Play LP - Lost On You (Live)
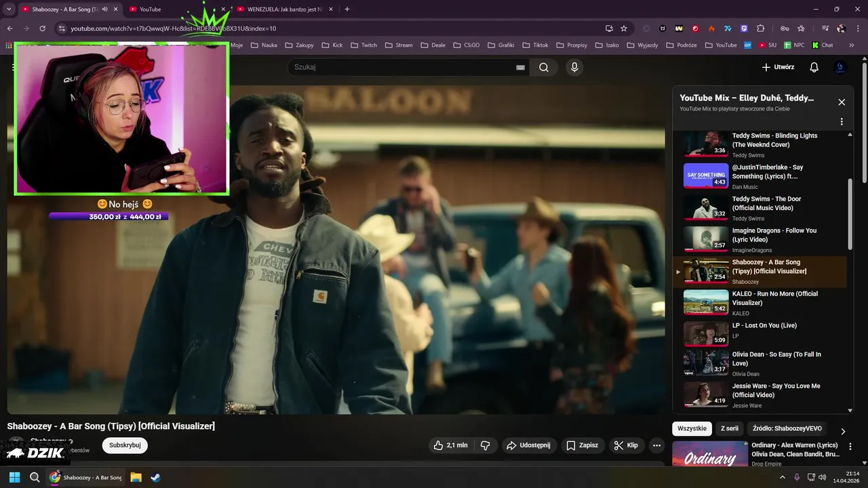 760,335
